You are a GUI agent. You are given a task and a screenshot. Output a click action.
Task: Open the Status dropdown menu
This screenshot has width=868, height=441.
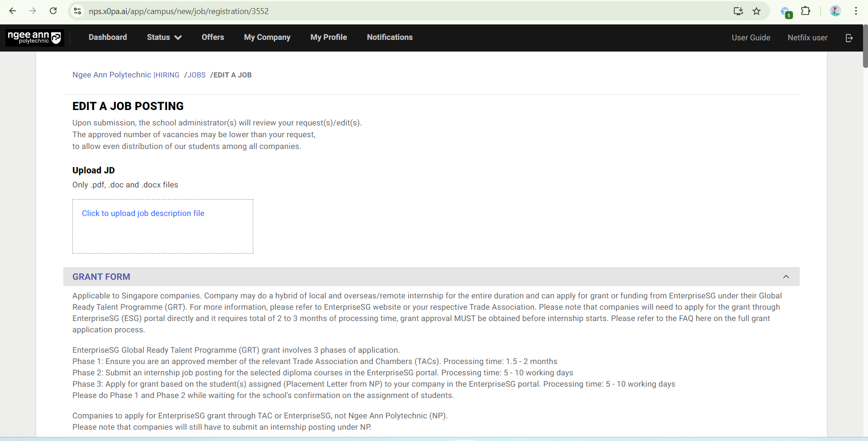click(164, 37)
